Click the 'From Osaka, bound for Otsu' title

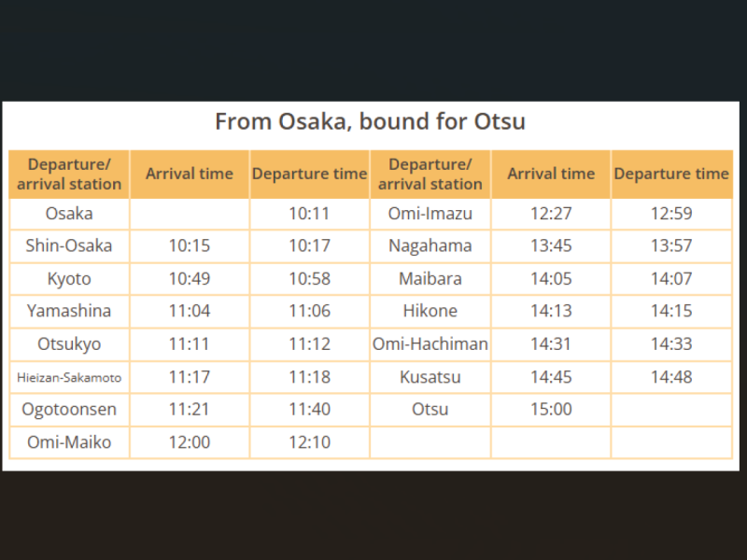point(370,121)
